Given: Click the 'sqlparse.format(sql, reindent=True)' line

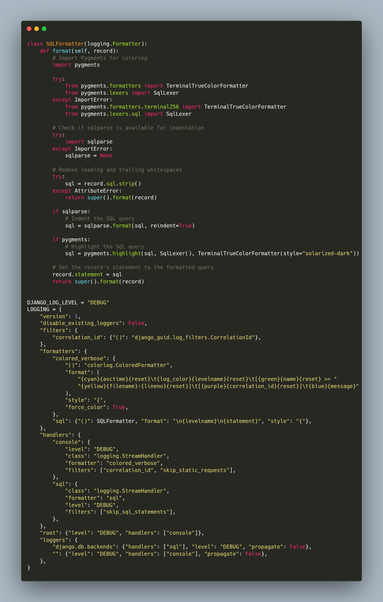Looking at the screenshot, I should 130,225.
